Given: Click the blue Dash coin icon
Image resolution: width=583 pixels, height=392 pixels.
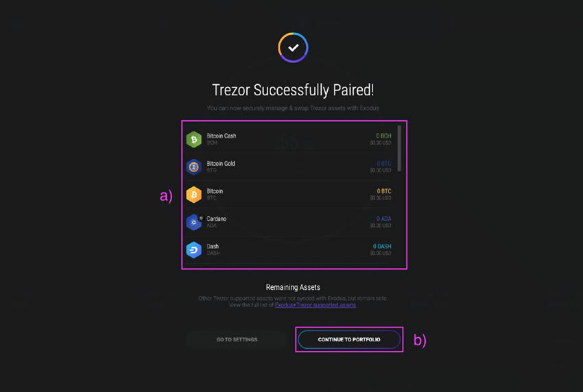Looking at the screenshot, I should pos(194,249).
